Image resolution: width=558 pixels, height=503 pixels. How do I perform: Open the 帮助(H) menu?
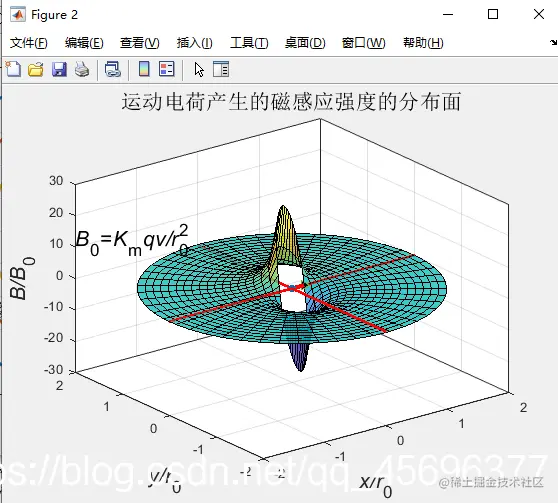[x=423, y=43]
